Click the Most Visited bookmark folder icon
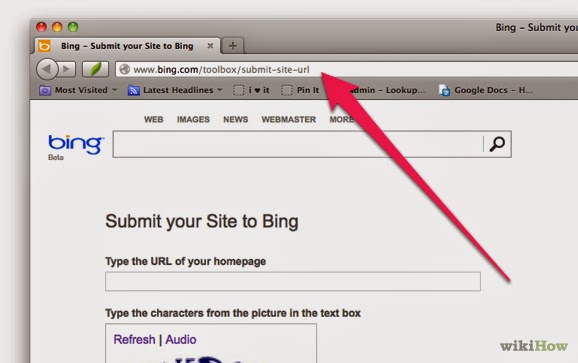Image resolution: width=578 pixels, height=363 pixels. point(45,90)
